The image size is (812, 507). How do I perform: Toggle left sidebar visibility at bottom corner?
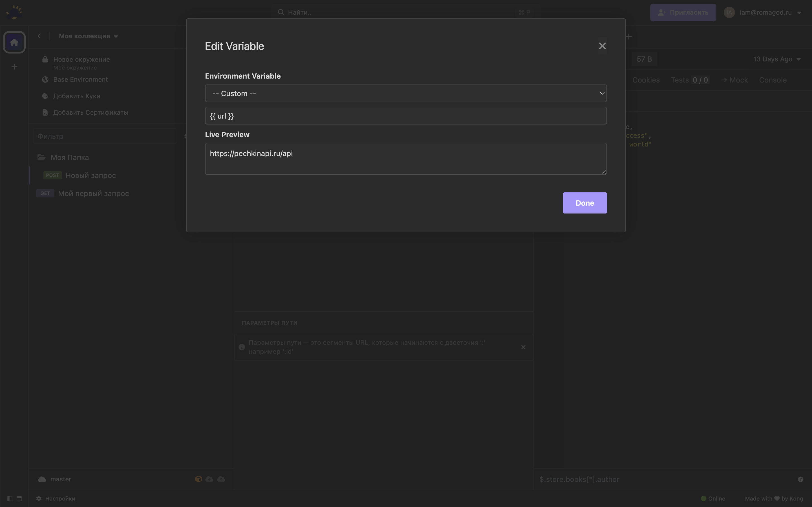(10, 499)
